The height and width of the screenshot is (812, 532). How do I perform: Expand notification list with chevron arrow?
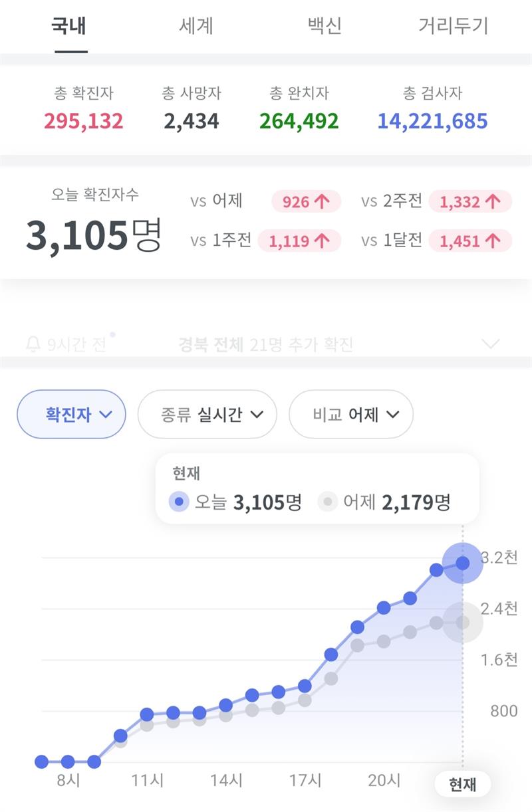tap(490, 344)
